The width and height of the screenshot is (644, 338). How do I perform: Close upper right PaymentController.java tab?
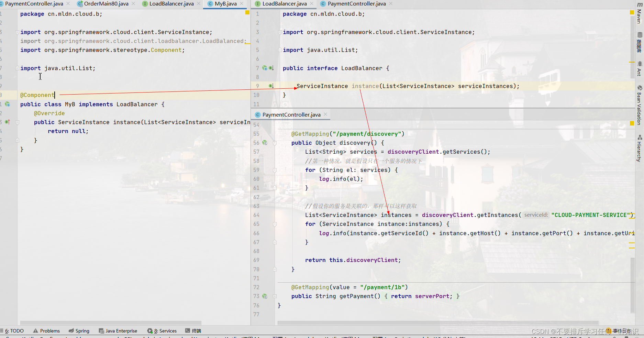click(391, 3)
